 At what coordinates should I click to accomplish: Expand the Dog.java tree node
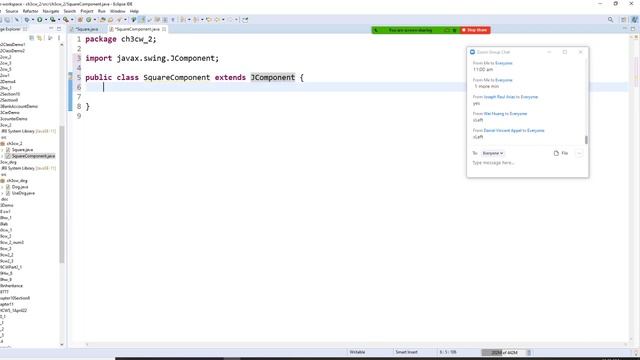tap(2, 187)
